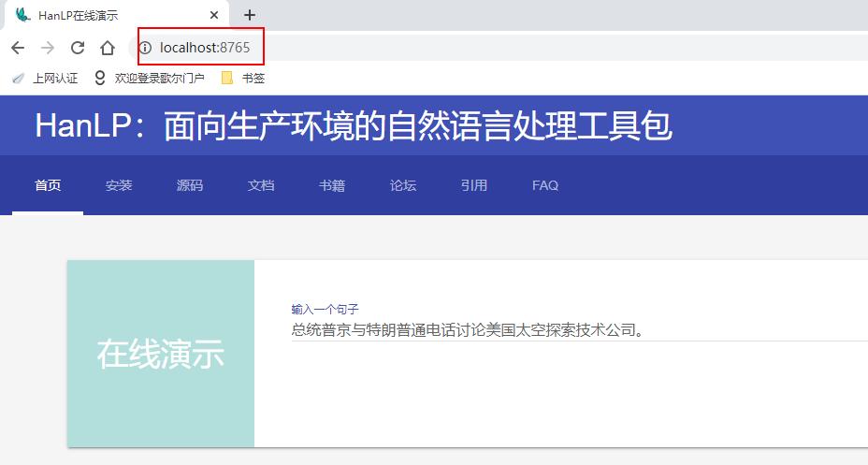
Task: Click the browser forward arrow
Action: (48, 48)
